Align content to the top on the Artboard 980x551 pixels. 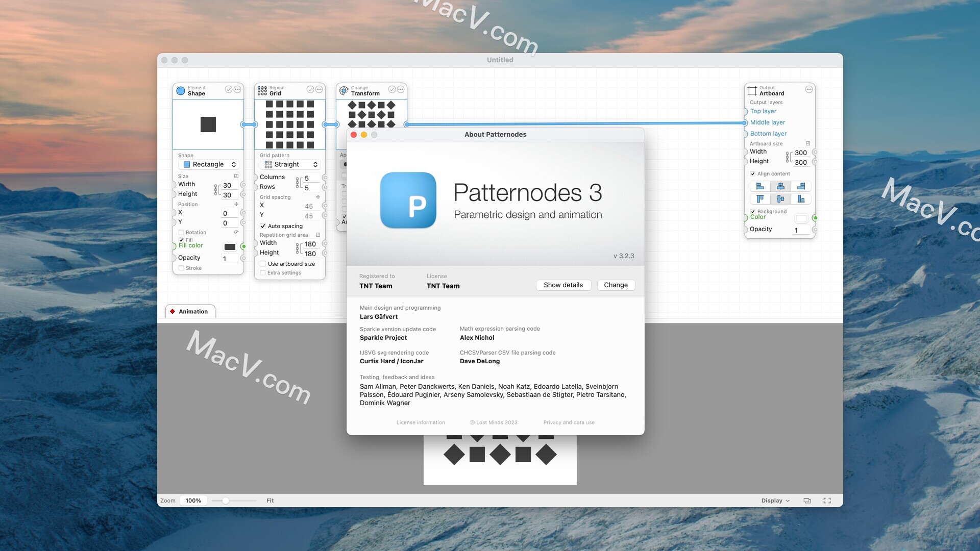coord(760,199)
